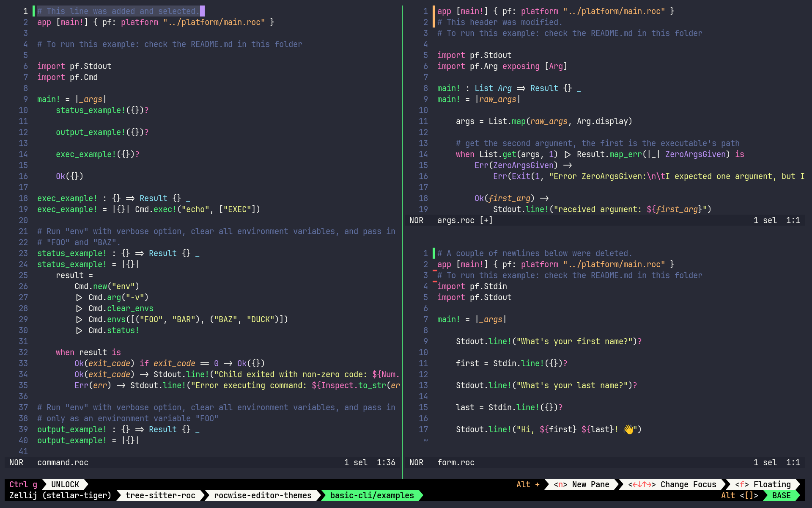Switch to the tree-sitter-roc tab

160,495
